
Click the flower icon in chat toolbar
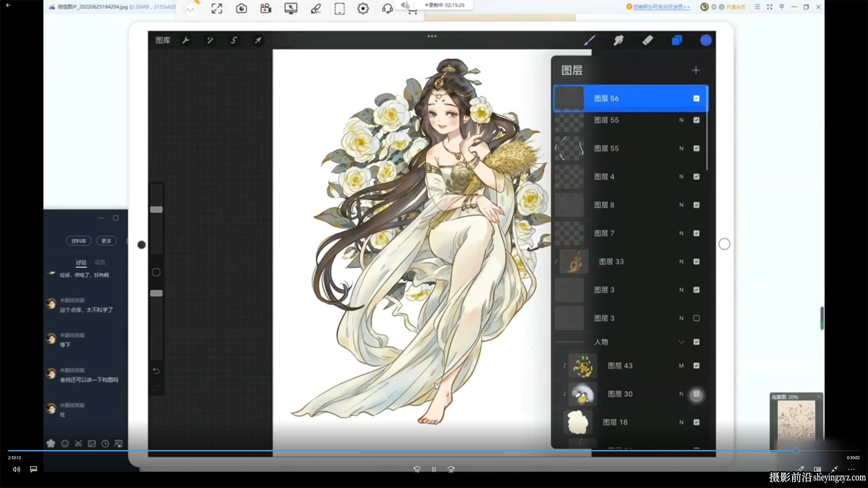coord(51,444)
